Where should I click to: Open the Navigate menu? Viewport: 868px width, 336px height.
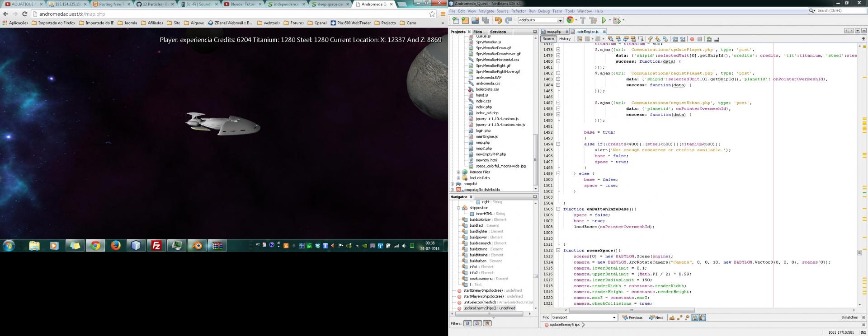(486, 11)
